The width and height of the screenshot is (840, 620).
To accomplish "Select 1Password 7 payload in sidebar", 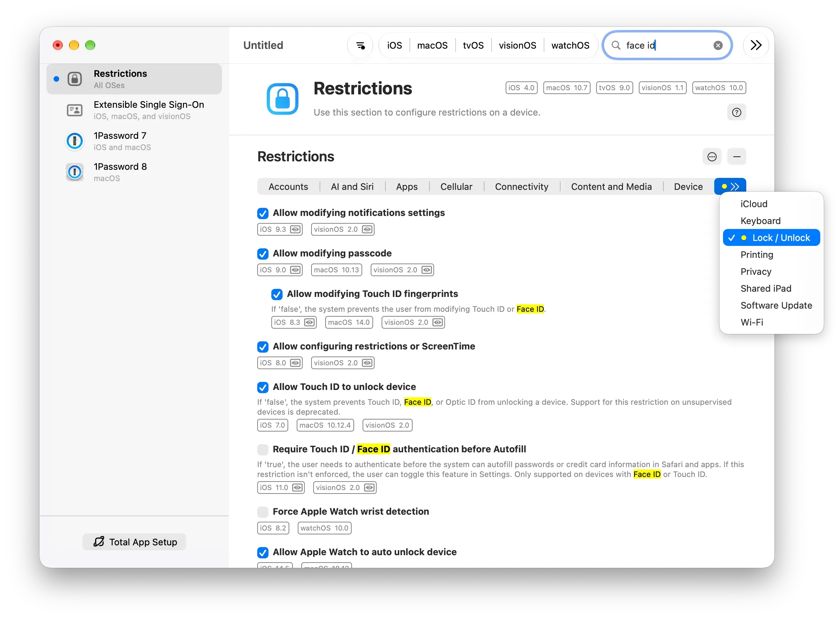I will tap(134, 141).
